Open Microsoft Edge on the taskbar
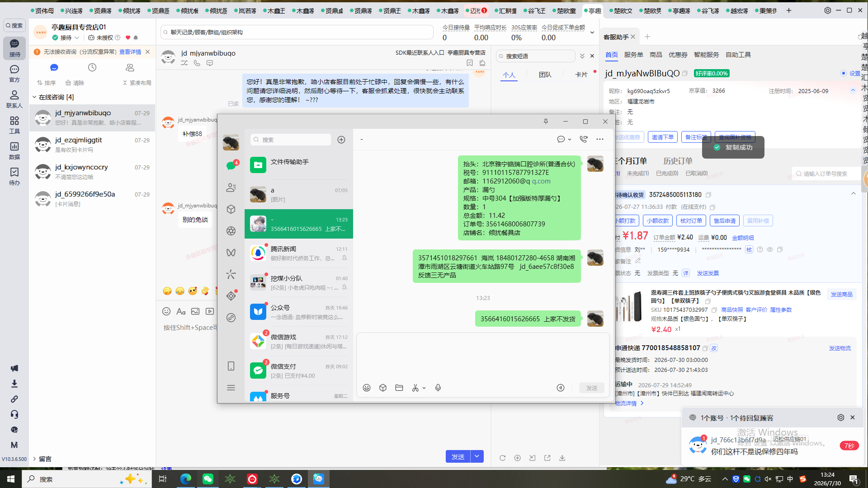 coord(186,479)
